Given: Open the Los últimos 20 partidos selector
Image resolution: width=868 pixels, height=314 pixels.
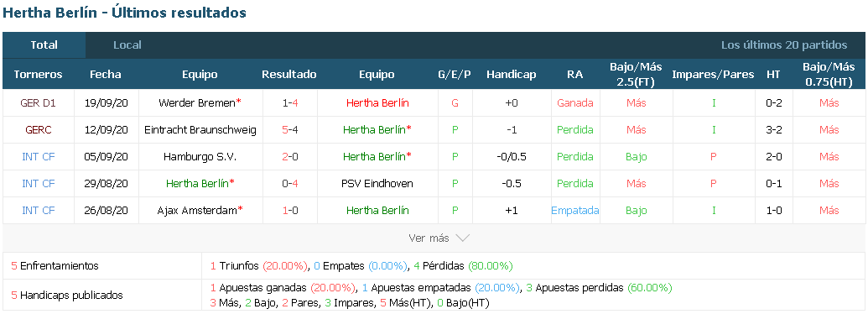Looking at the screenshot, I should [x=784, y=45].
